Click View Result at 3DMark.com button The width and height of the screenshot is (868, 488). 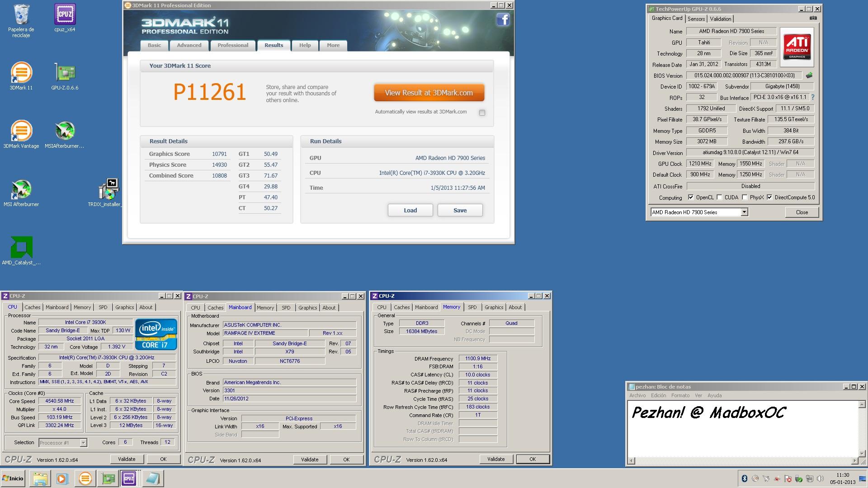click(429, 93)
